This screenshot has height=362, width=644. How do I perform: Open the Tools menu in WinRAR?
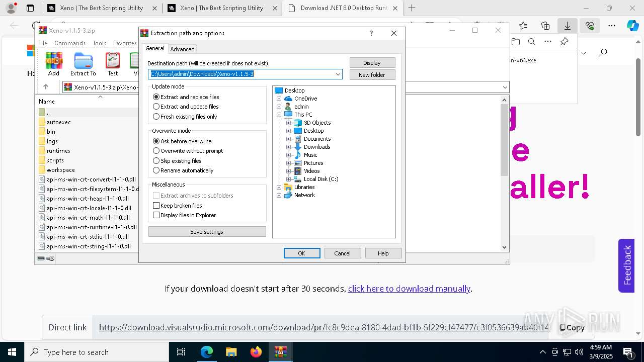click(99, 43)
